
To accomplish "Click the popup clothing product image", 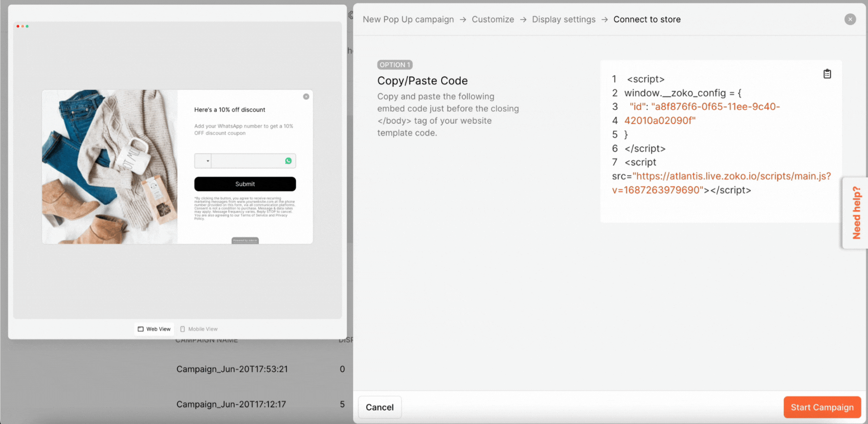I will 110,167.
